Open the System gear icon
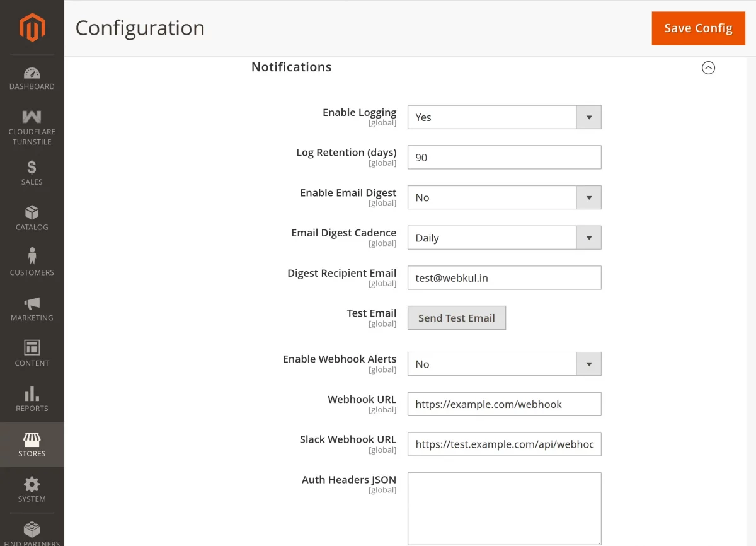756x546 pixels. point(31,484)
